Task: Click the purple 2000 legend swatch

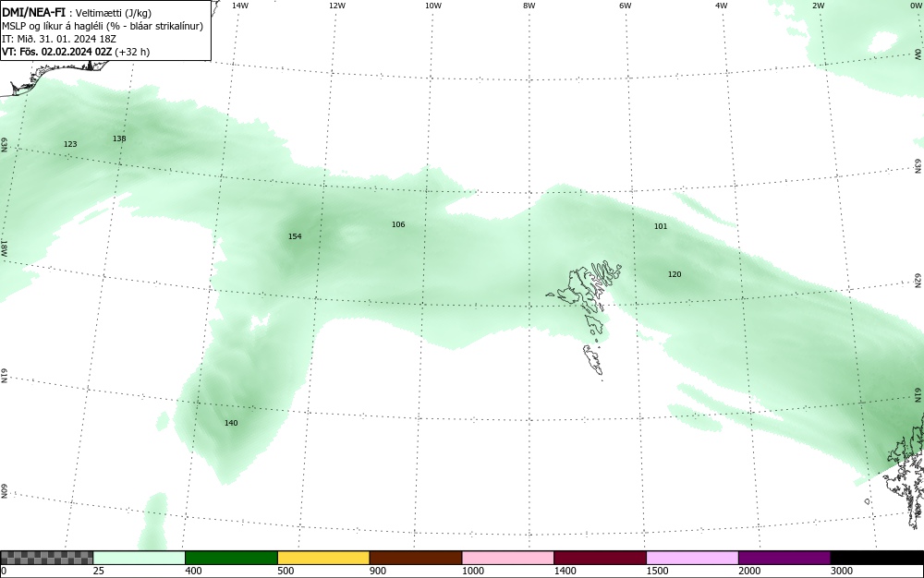Action: 784,558
